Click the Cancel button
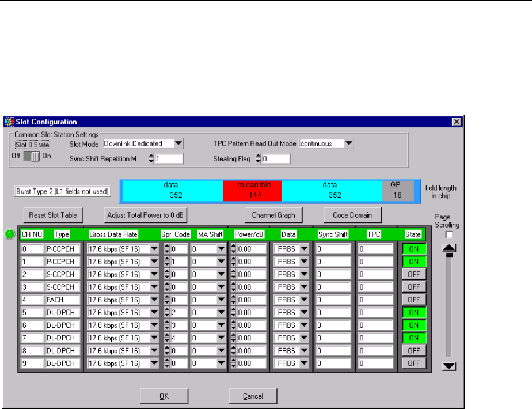This screenshot has height=409, width=532. point(253,396)
